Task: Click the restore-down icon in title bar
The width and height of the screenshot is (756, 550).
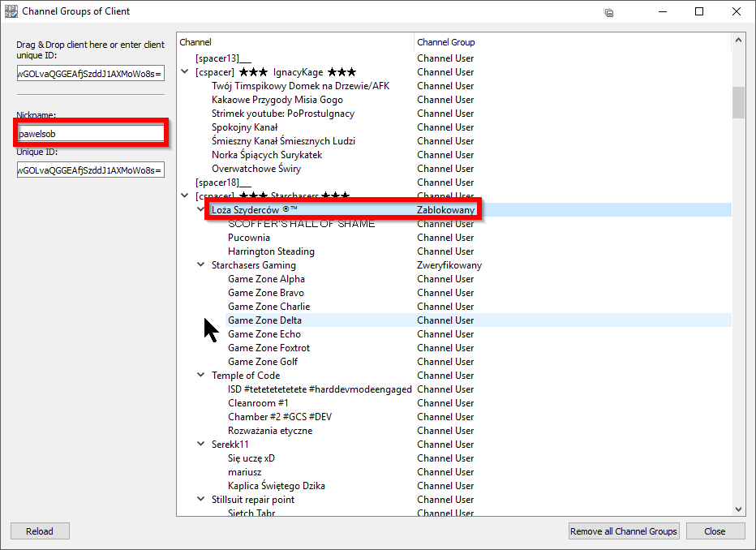Action: coord(608,12)
